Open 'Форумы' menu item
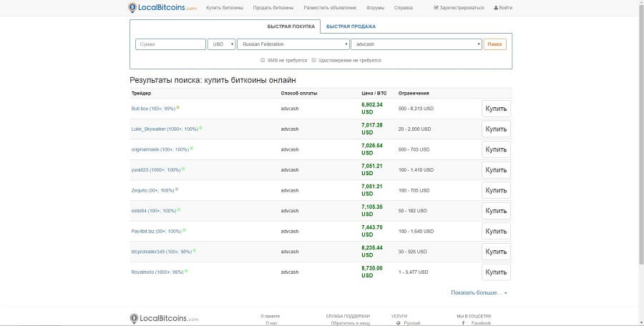 375,8
